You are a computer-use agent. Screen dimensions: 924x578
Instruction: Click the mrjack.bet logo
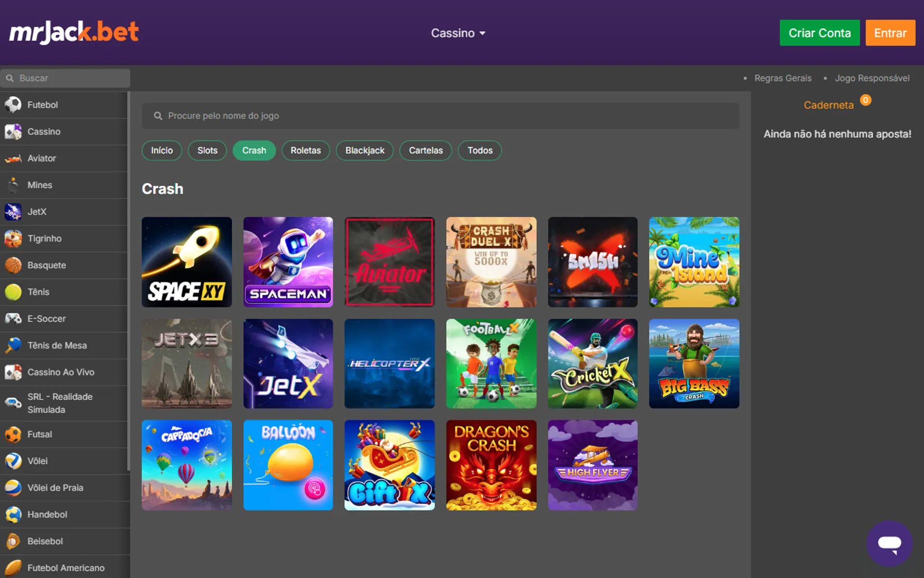tap(74, 32)
